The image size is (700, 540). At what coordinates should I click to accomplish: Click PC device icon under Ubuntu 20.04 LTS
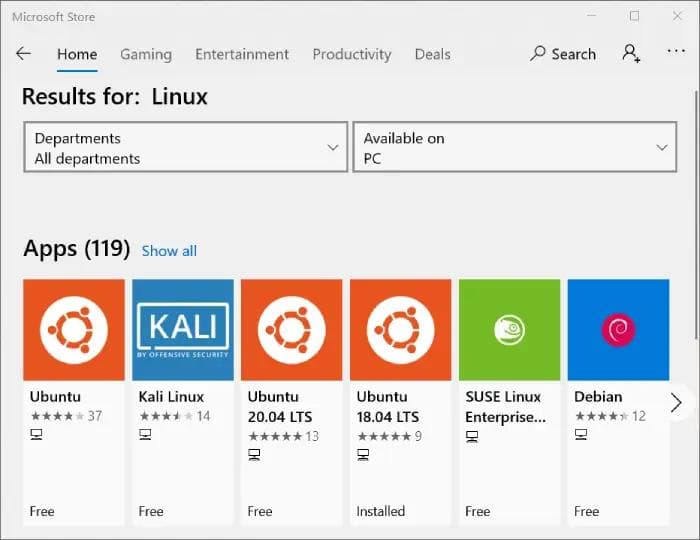[x=254, y=455]
